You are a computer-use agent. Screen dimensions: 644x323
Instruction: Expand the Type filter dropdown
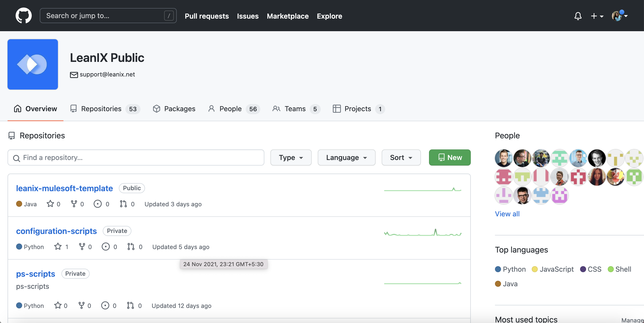pyautogui.click(x=291, y=157)
